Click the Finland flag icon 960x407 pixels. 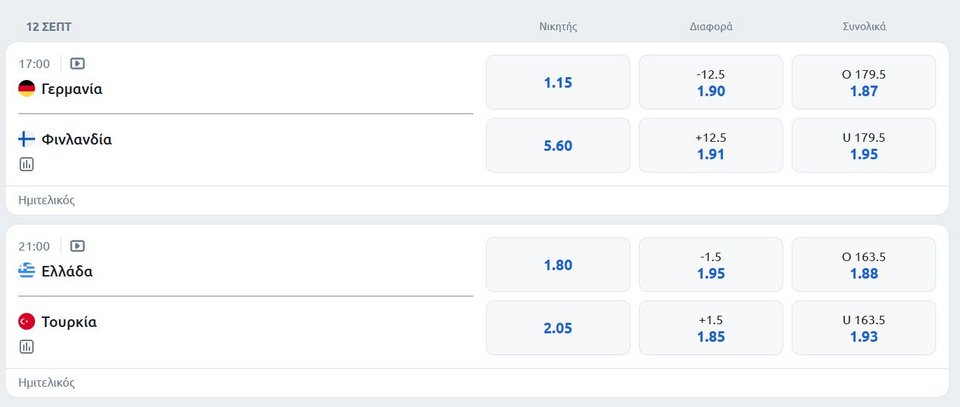pyautogui.click(x=26, y=140)
